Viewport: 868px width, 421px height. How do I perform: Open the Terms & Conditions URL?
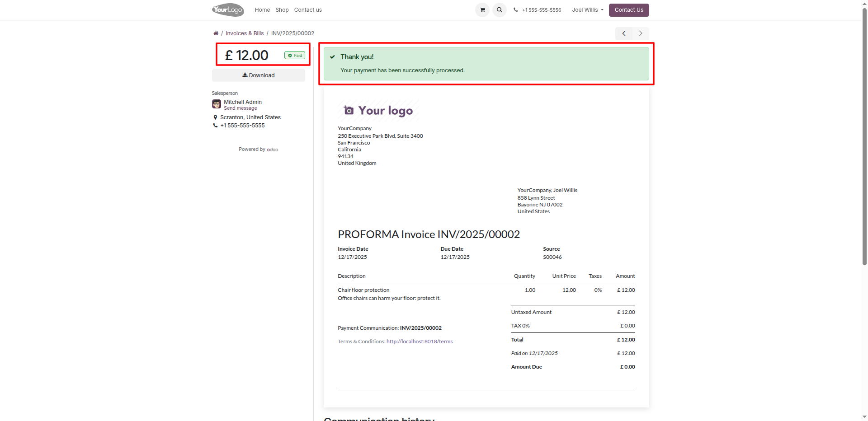[x=420, y=341]
